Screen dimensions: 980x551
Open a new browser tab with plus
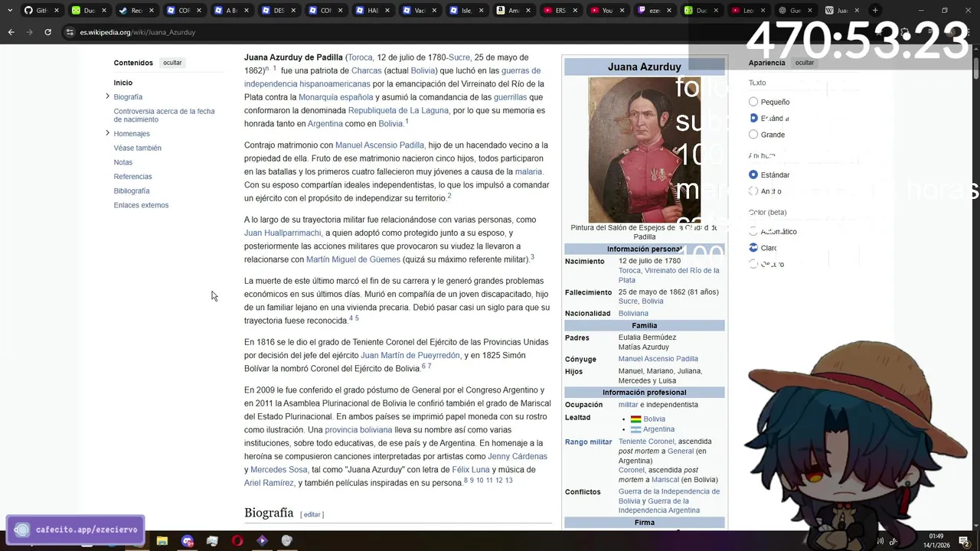click(875, 10)
